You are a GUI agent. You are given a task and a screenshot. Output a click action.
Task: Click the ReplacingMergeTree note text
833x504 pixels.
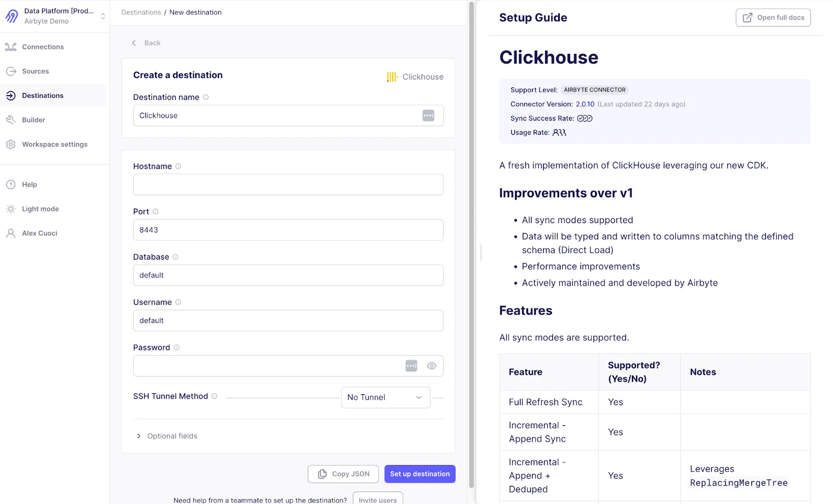[739, 483]
